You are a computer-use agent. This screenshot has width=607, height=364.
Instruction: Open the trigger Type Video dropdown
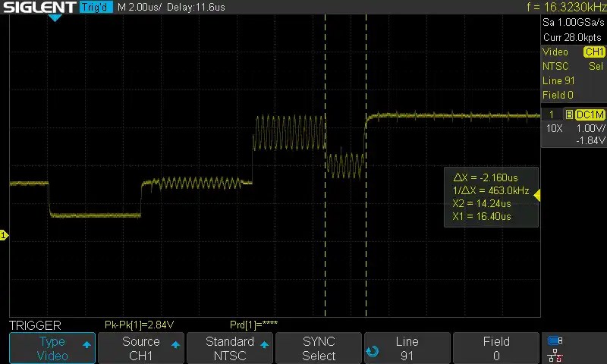pyautogui.click(x=52, y=348)
